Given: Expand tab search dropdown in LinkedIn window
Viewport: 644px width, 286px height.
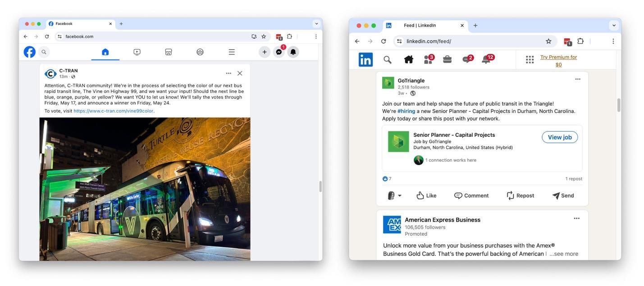Looking at the screenshot, I should [614, 26].
